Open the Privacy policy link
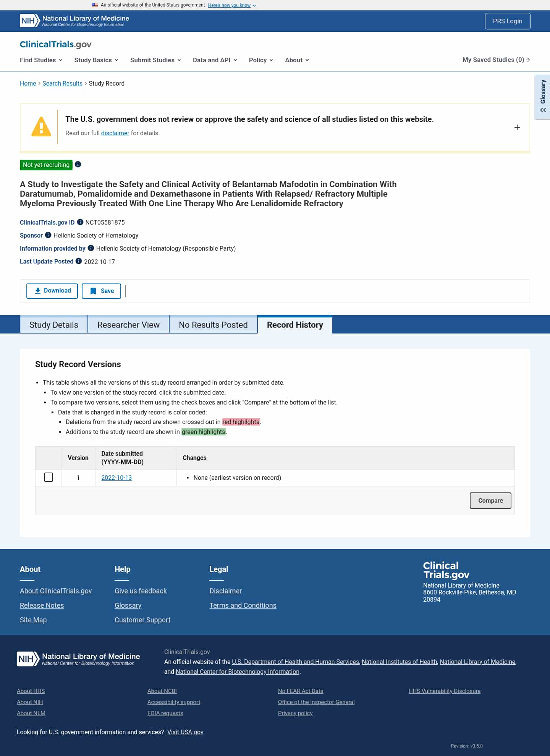Image resolution: width=550 pixels, height=756 pixels. 295,713
